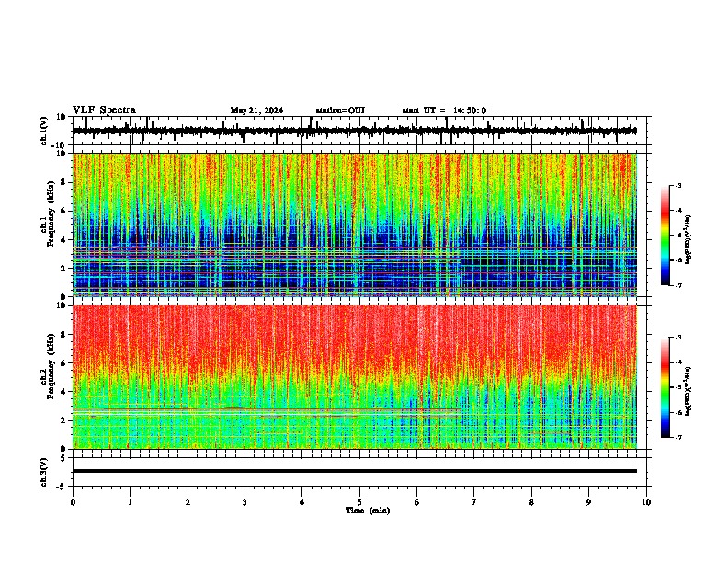Click the time axis tick label '5'
The height and width of the screenshot is (563, 728).
[359, 502]
